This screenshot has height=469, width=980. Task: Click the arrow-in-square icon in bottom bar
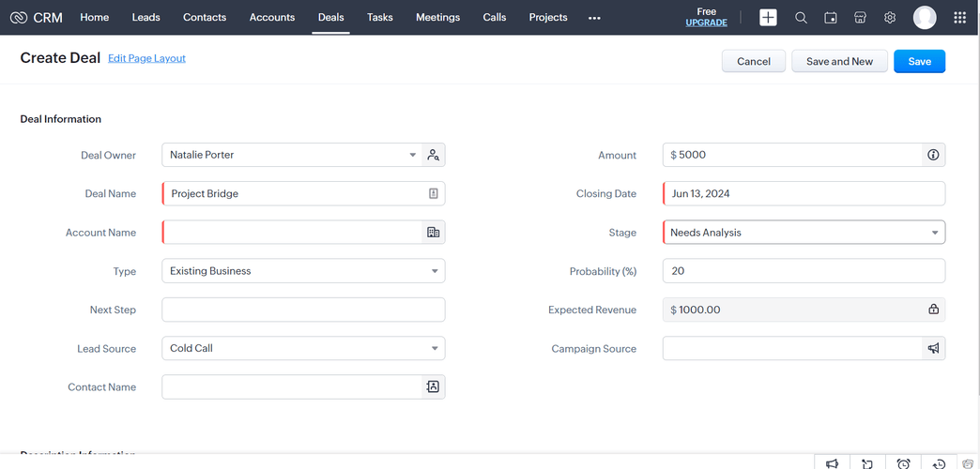point(867,463)
